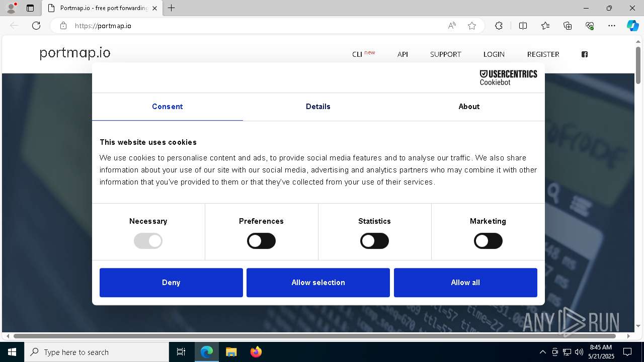644x362 pixels.
Task: Open the browser profile icon
Action: point(11,8)
